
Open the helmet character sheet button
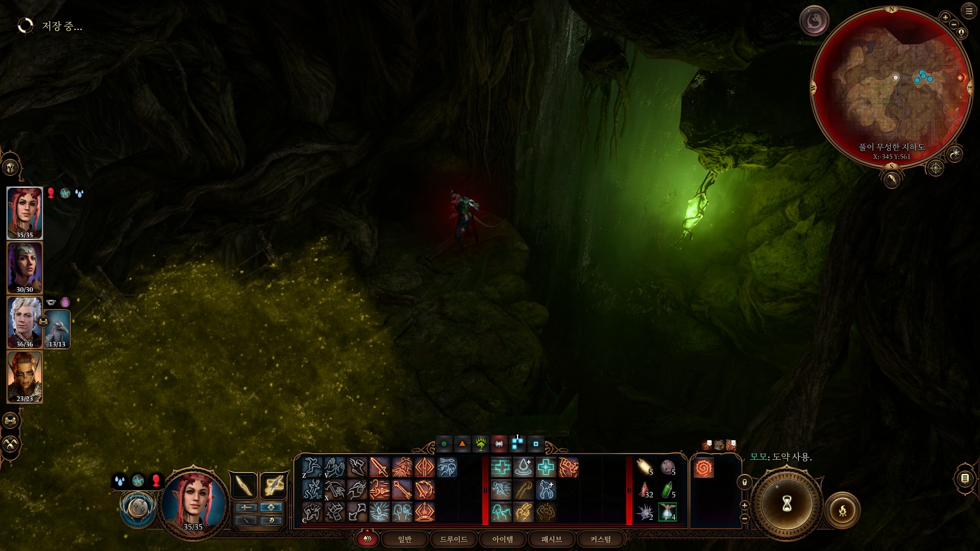[x=11, y=167]
